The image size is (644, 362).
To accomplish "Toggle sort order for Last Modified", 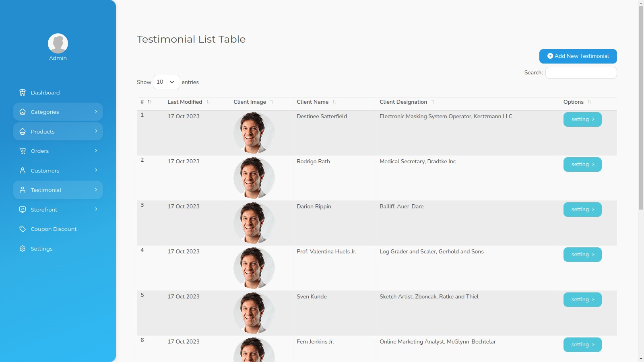I will pyautogui.click(x=209, y=102).
